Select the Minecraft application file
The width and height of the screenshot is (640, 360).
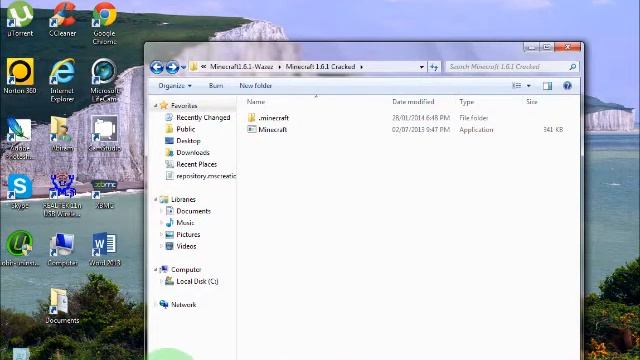point(267,129)
